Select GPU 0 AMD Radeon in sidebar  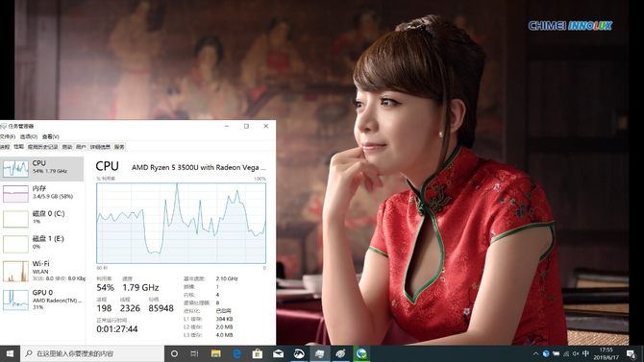click(42, 300)
